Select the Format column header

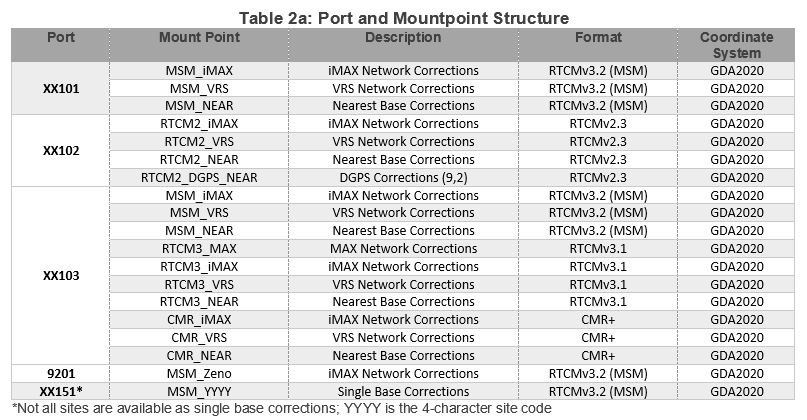pos(598,38)
